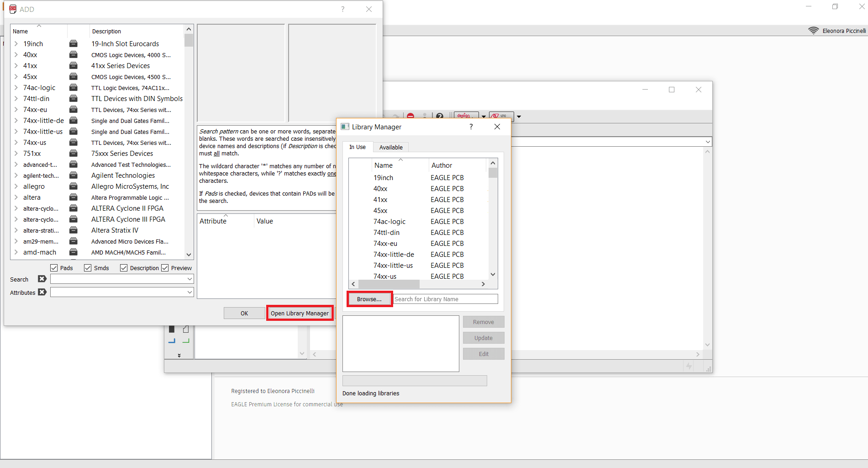Click the ADD dialog help question mark
This screenshot has width=868, height=468.
[343, 9]
